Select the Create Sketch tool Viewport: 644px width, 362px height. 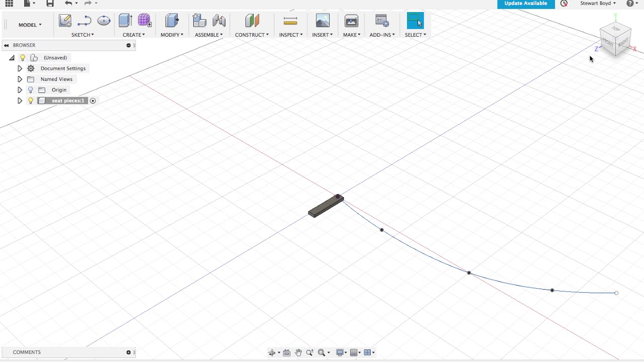[x=65, y=21]
